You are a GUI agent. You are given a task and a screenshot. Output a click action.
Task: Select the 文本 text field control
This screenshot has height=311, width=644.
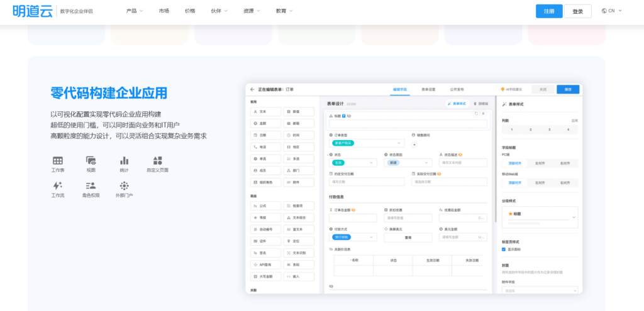(x=266, y=112)
